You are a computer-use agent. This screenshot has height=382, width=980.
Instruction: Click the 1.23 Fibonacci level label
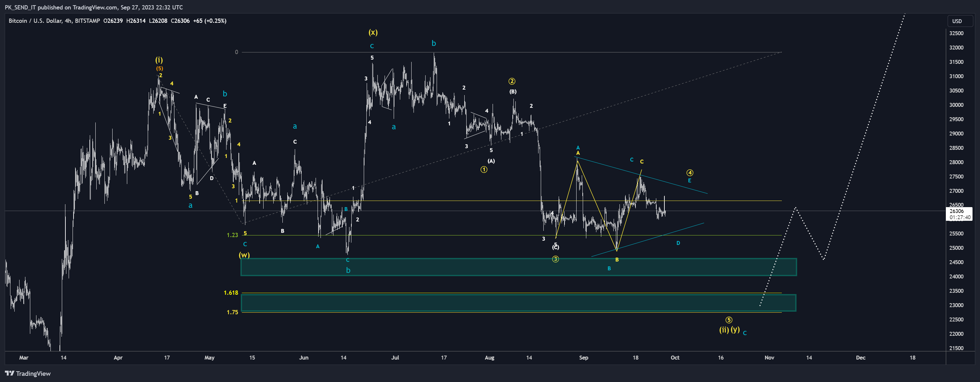point(232,235)
